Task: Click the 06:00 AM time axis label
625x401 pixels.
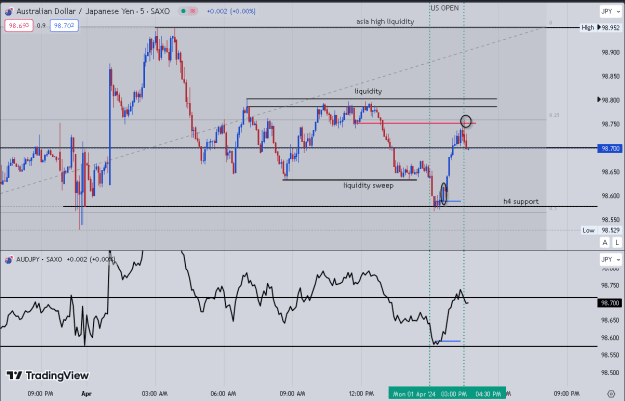Action: pyautogui.click(x=223, y=394)
